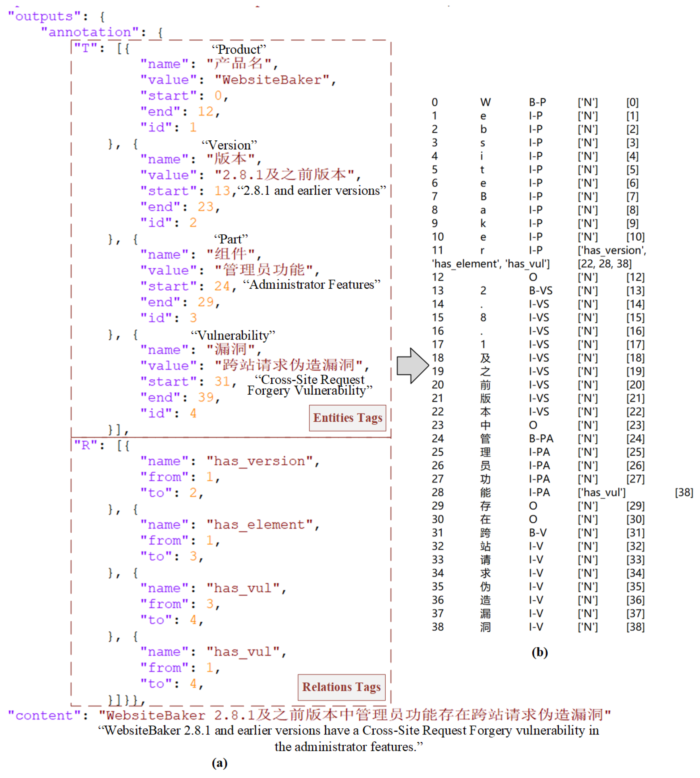Select the value "WebsiteBaker" in entity 1
700x778 pixels.
click(x=272, y=79)
